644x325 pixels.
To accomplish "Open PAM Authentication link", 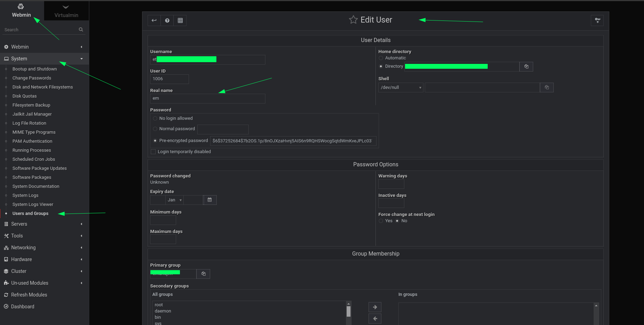I will 32,141.
